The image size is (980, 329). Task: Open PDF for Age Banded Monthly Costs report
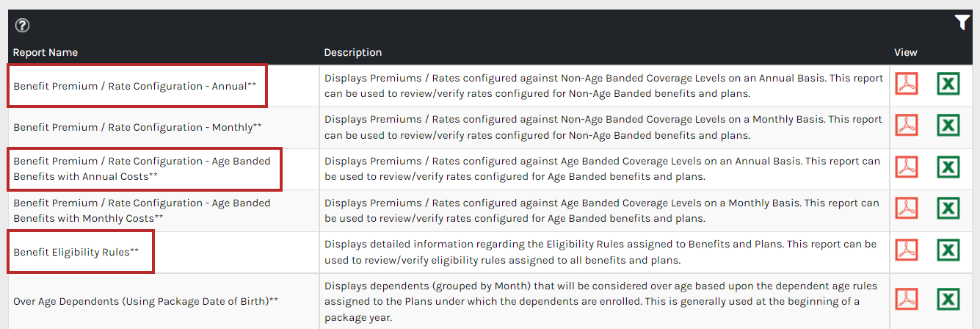pos(907,209)
